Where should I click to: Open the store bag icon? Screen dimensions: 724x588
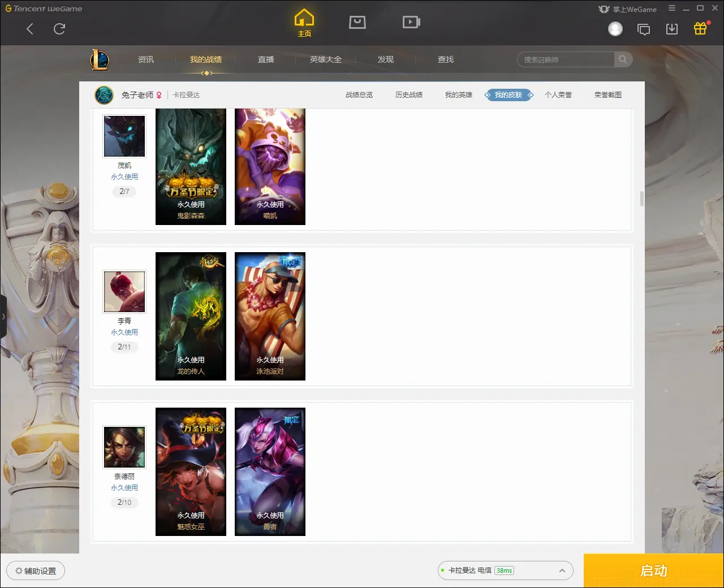click(357, 22)
